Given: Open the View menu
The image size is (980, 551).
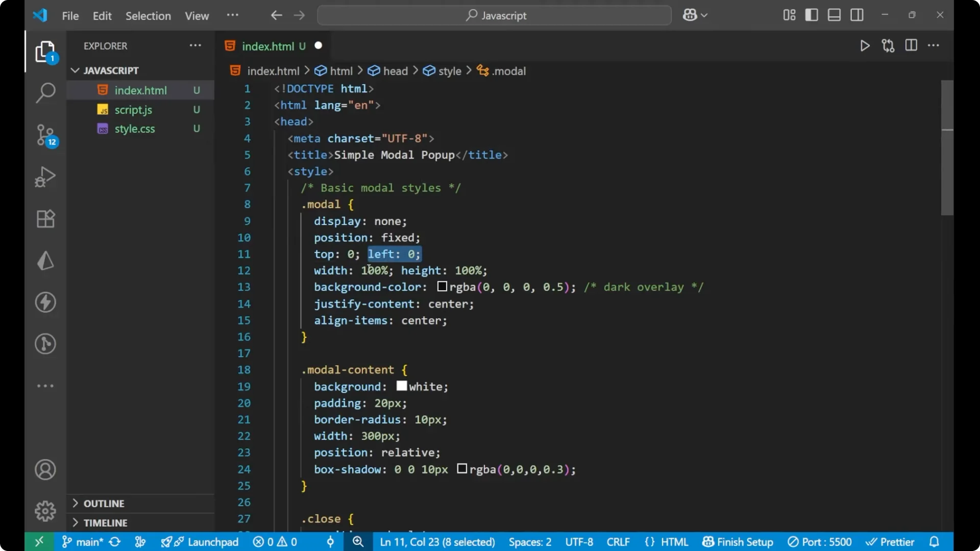Looking at the screenshot, I should (x=197, y=16).
